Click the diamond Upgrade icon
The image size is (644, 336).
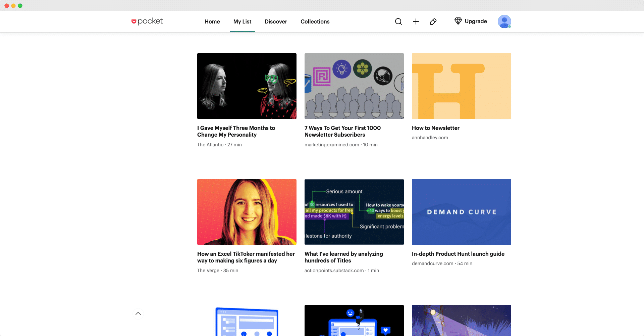[458, 21]
